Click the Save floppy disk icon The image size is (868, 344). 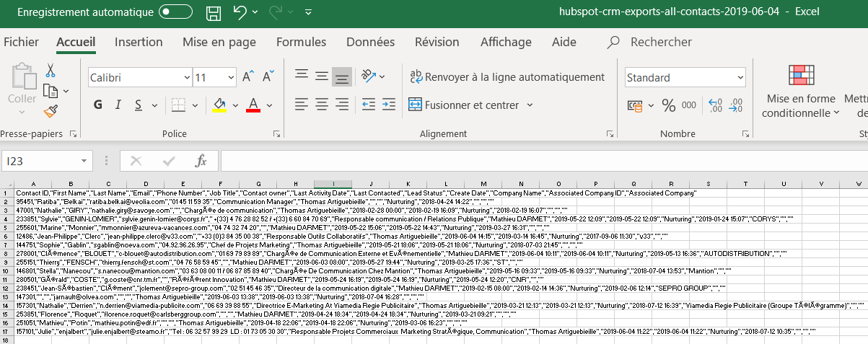point(214,12)
